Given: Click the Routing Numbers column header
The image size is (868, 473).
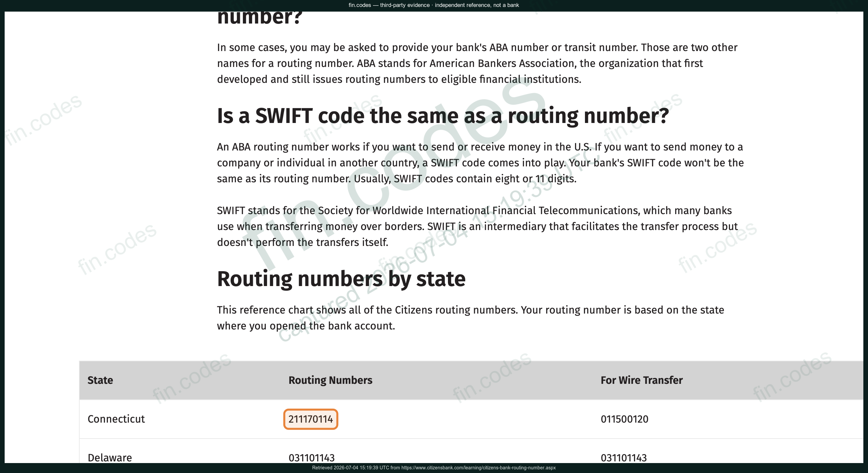Looking at the screenshot, I should click(330, 380).
